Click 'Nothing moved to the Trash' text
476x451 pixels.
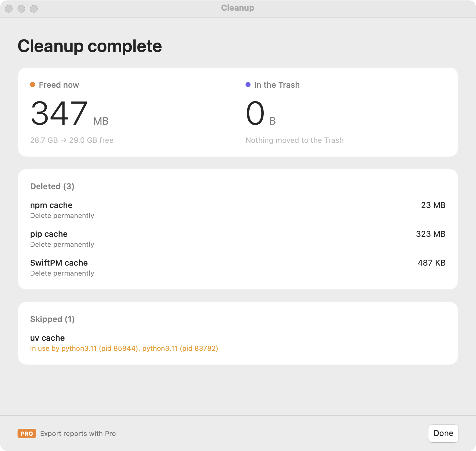click(x=294, y=140)
